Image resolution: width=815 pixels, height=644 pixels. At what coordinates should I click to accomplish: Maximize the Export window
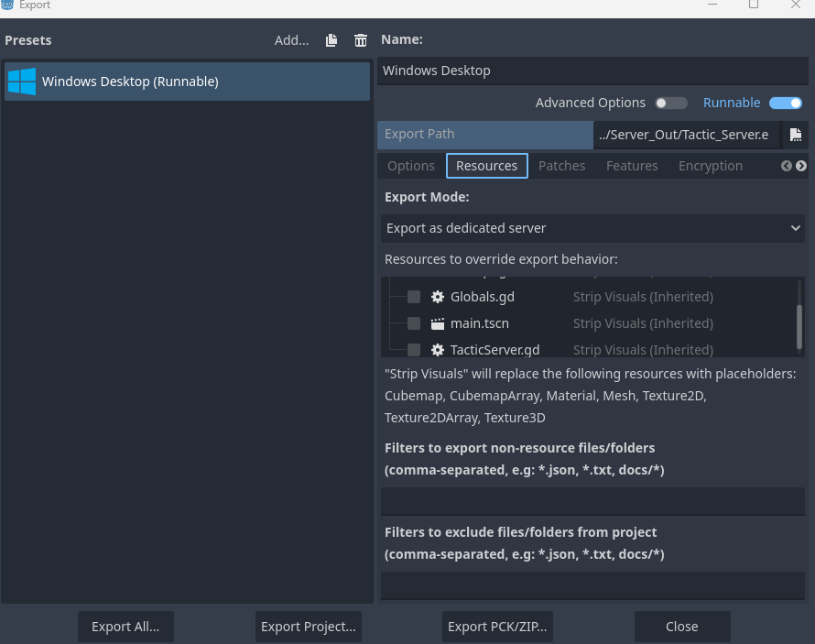click(754, 5)
